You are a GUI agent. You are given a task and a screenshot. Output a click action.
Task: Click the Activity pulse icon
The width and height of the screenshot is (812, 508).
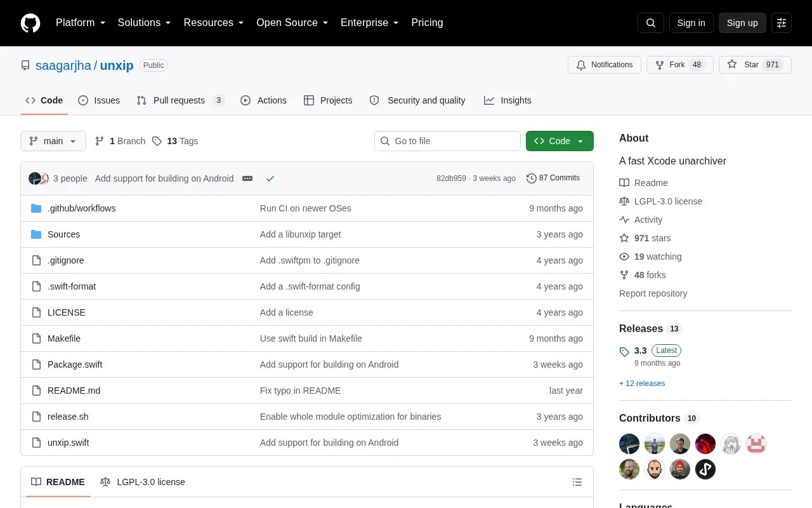(624, 220)
